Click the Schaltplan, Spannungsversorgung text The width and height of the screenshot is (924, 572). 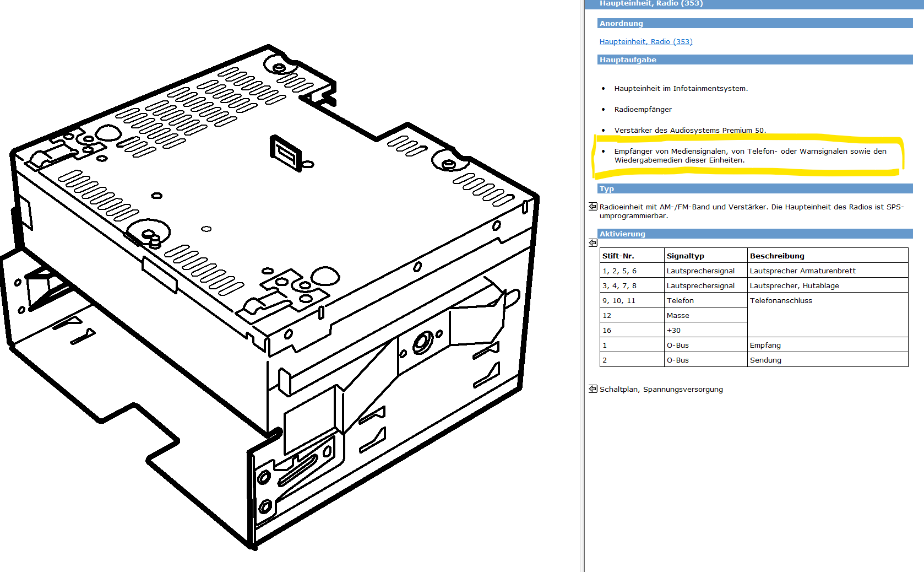coord(661,389)
